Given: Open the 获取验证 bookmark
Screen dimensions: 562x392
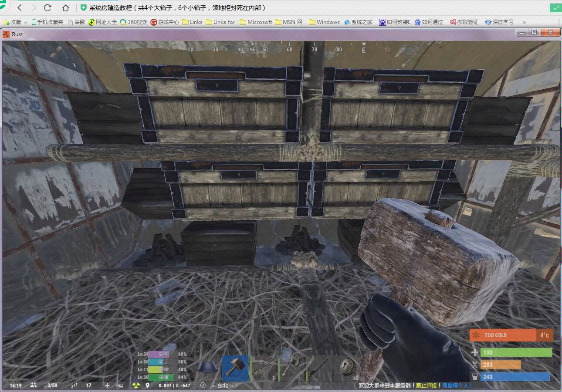Looking at the screenshot, I should pos(464,22).
